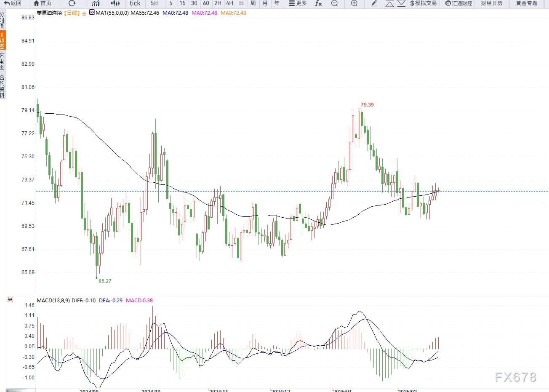Click the zoom in magnifier icon
The width and height of the screenshot is (549, 392).
[x=354, y=3]
